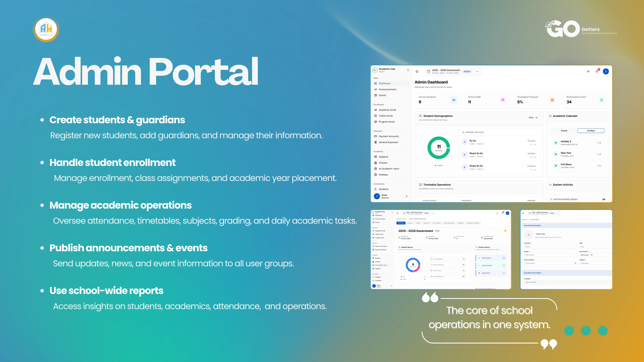Click the notifications bell with red badge

[597, 71]
